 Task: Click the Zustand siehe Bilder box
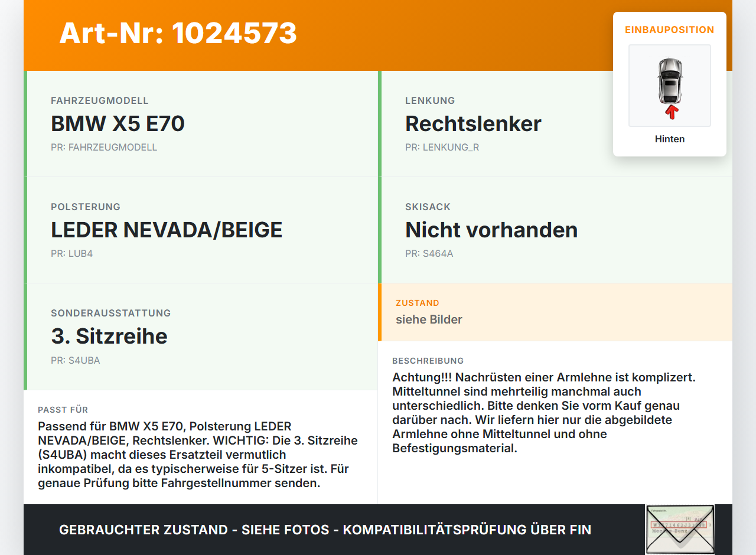click(555, 312)
